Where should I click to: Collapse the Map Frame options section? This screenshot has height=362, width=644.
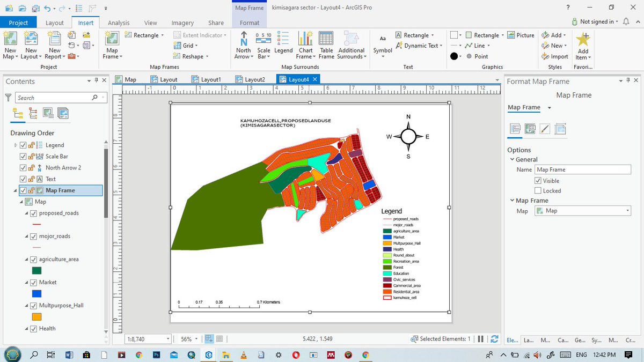(511, 201)
